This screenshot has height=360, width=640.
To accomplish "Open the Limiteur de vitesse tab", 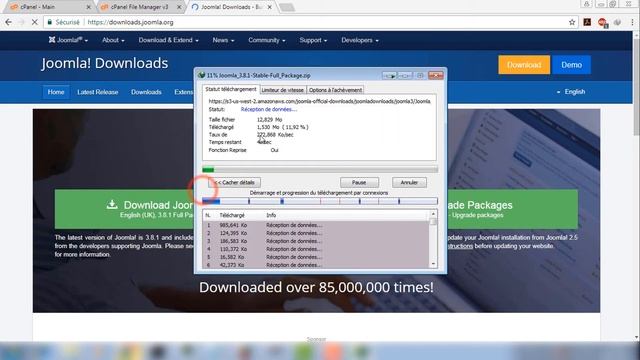I will [282, 90].
